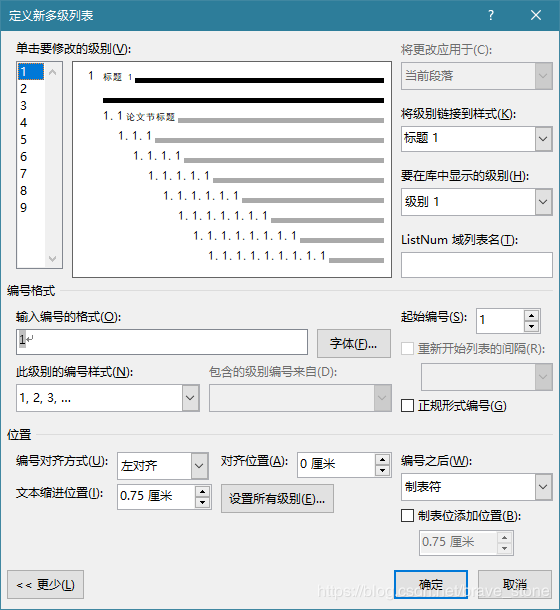Viewport: 560px width, 610px height.
Task: Decrease the 对齐位置 value
Action: click(383, 470)
